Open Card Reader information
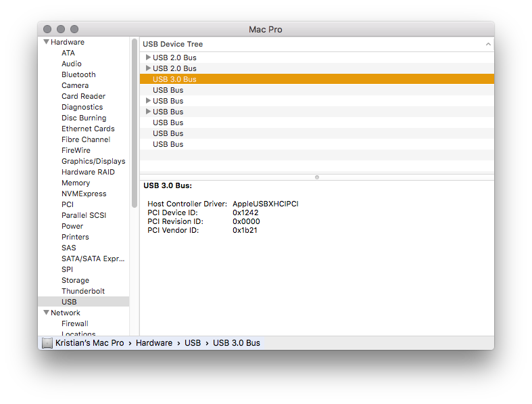 click(x=83, y=96)
